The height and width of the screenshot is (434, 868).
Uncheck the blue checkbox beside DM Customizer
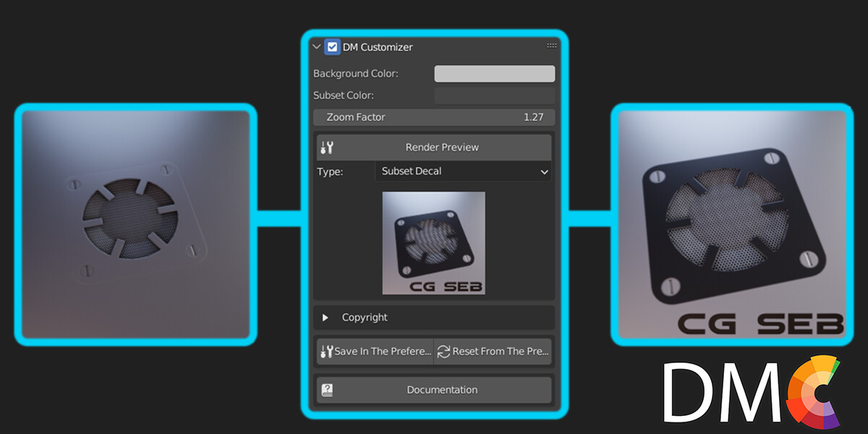point(332,46)
